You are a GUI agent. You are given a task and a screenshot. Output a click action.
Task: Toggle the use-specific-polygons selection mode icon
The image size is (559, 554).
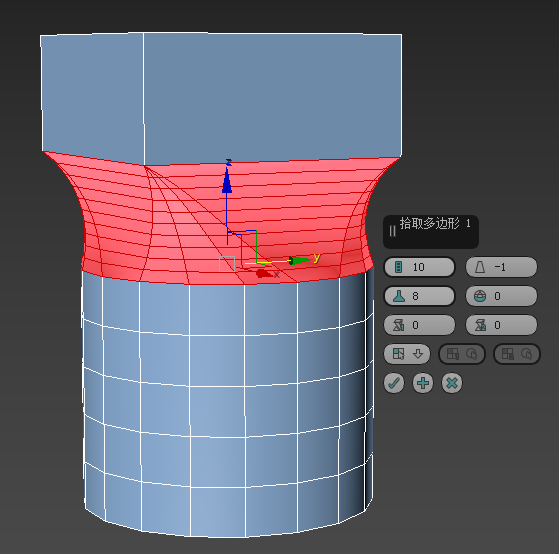click(x=398, y=354)
